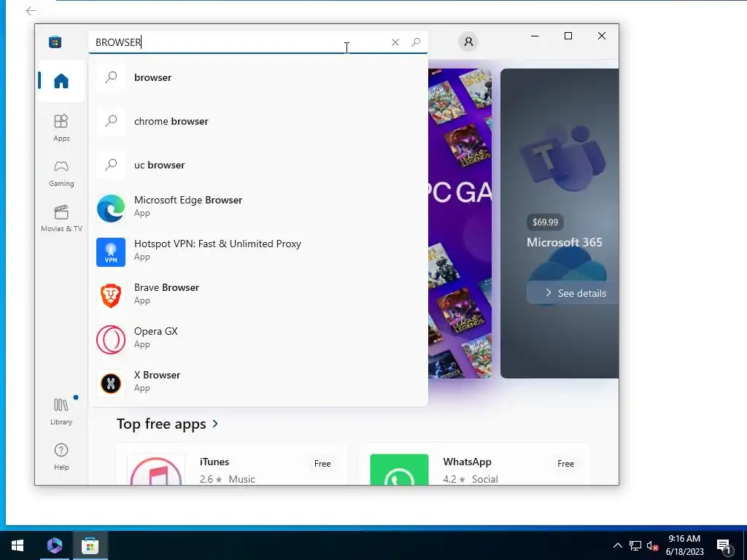Click the blue app icon beside Start on the taskbar
Screen dimensions: 747x560
[x=54, y=545]
